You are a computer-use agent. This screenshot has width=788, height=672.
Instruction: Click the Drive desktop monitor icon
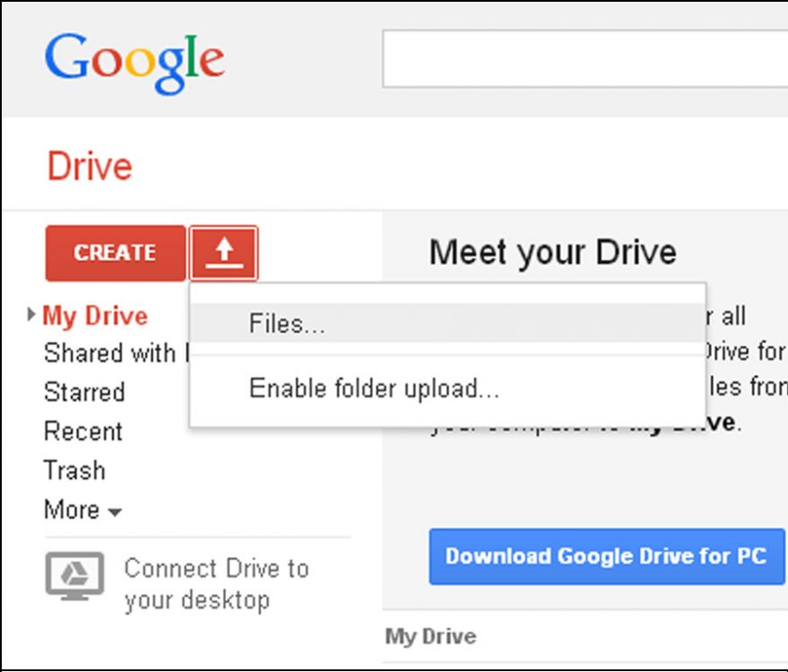(x=75, y=576)
